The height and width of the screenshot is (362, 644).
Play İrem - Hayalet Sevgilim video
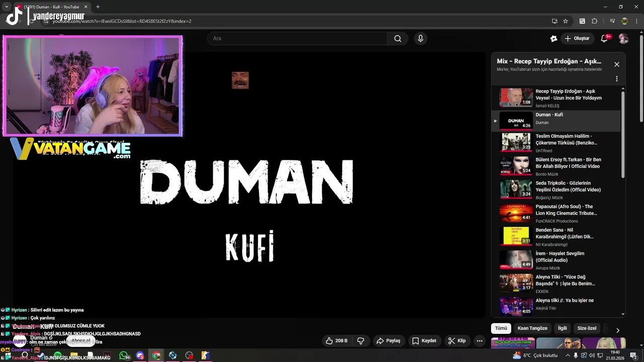tap(557, 260)
